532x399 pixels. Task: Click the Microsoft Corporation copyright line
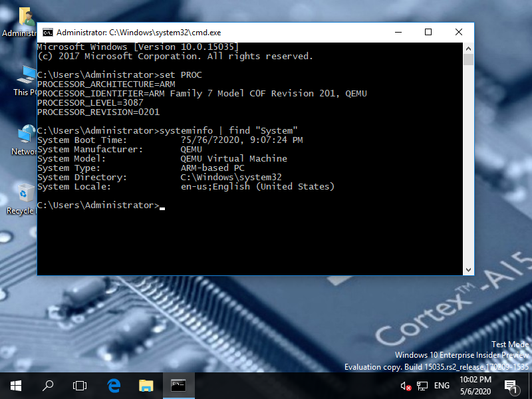pyautogui.click(x=175, y=57)
